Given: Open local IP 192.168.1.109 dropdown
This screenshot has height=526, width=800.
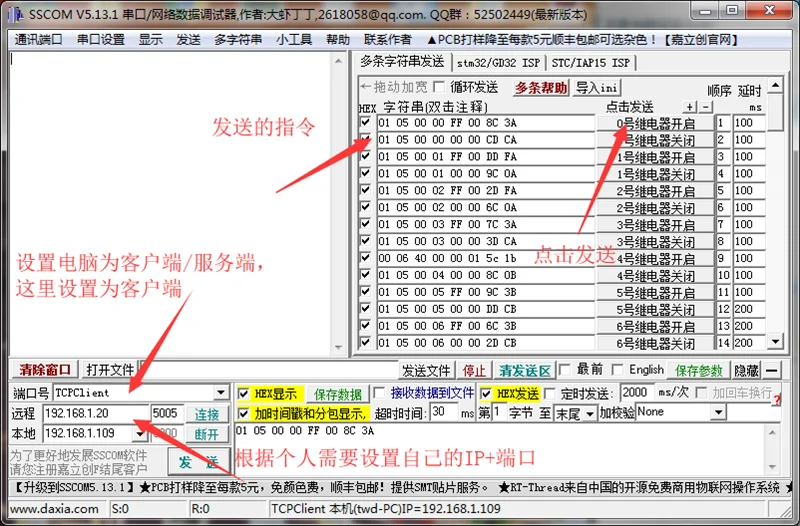Looking at the screenshot, I should tap(139, 434).
